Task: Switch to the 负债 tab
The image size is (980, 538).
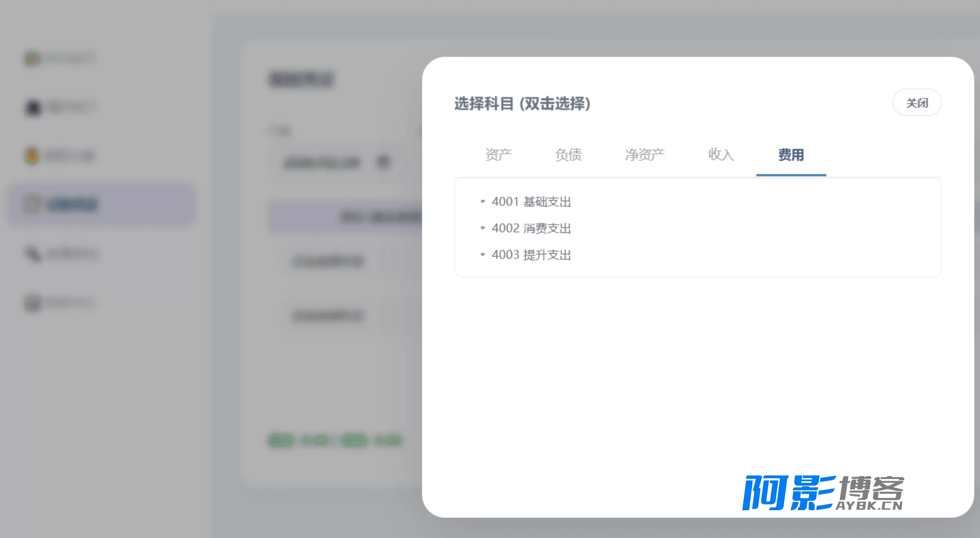Action: pos(568,155)
